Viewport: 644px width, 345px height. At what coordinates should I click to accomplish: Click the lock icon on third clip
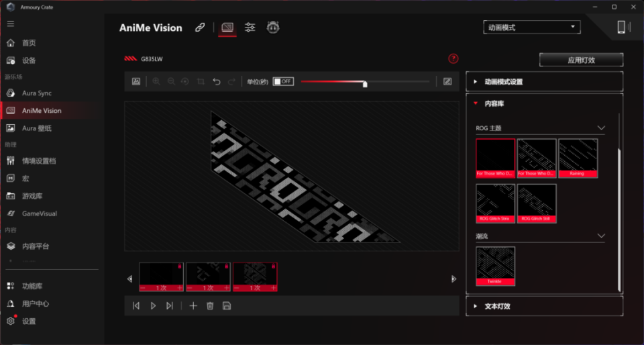273,266
